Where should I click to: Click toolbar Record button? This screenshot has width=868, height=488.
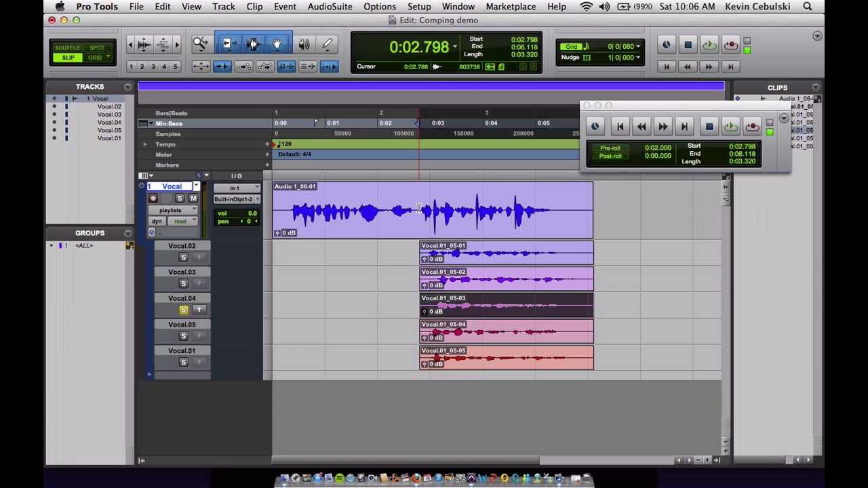[x=730, y=45]
